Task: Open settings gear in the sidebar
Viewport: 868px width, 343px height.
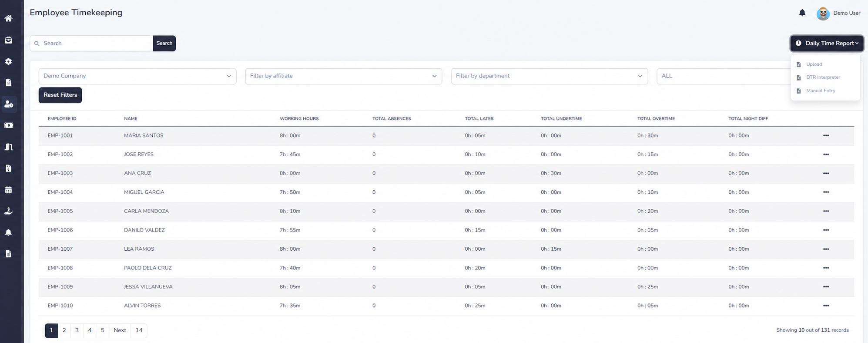Action: coord(8,61)
